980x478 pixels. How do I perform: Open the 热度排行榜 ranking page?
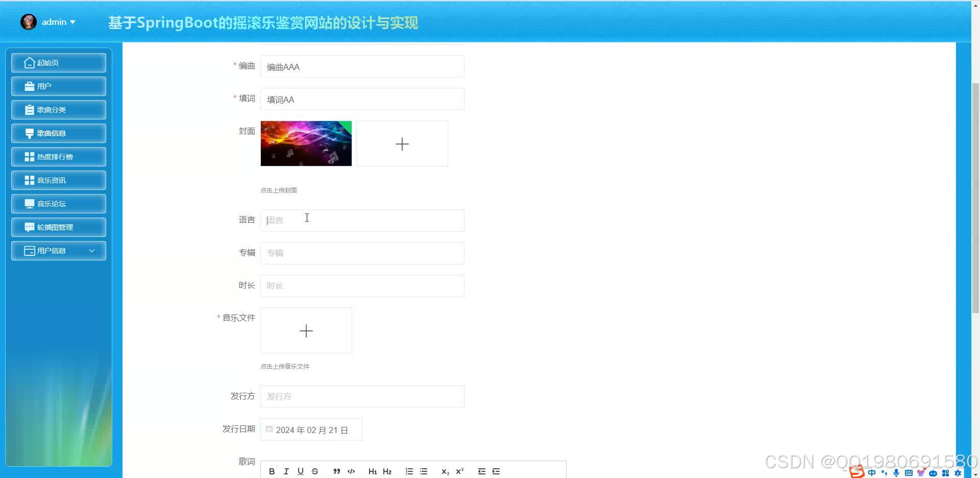click(58, 156)
